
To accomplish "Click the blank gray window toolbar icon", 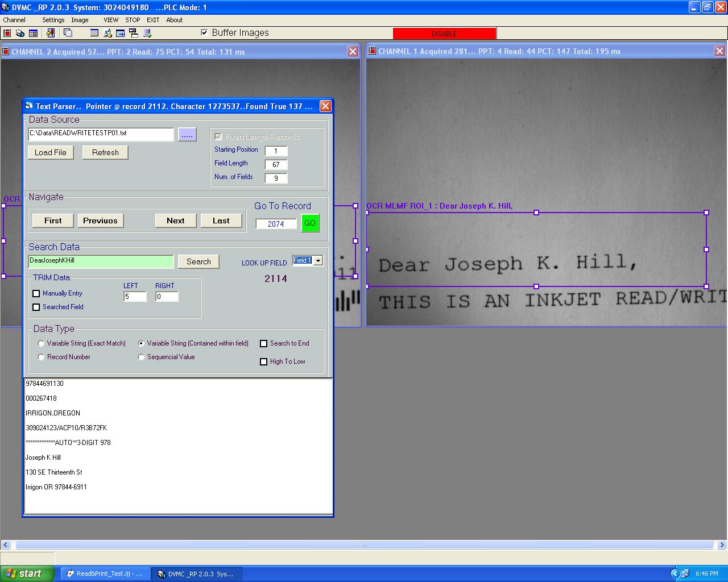I will 94,33.
